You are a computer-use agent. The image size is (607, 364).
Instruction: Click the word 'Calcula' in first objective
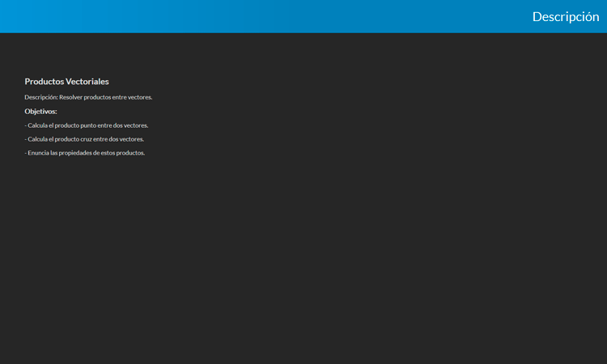[x=37, y=125]
